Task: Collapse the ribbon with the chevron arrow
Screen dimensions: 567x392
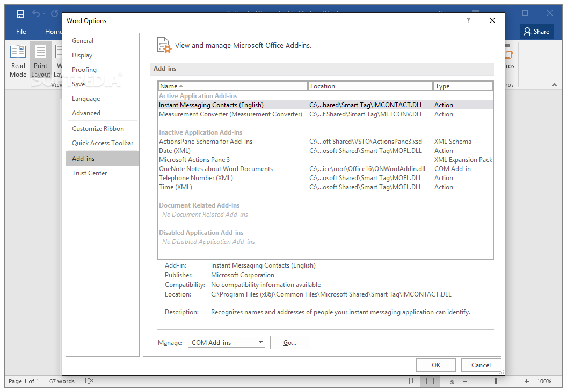Action: coord(554,85)
